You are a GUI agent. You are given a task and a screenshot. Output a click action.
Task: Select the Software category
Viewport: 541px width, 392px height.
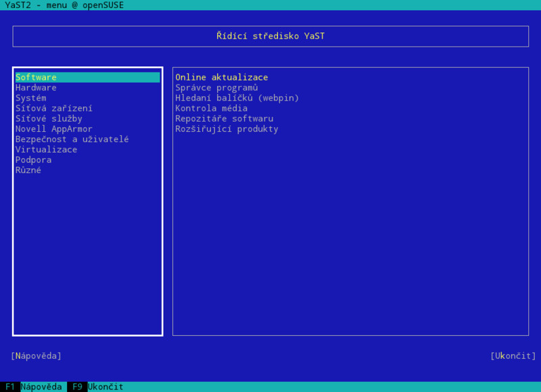tap(88, 77)
